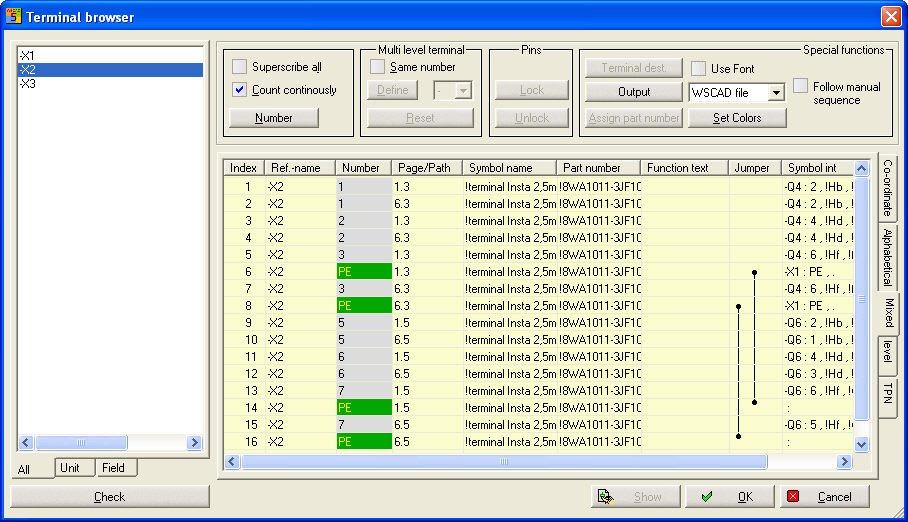Select the Mixed vertical tab
Viewport: 908px width, 522px height.
point(888,313)
